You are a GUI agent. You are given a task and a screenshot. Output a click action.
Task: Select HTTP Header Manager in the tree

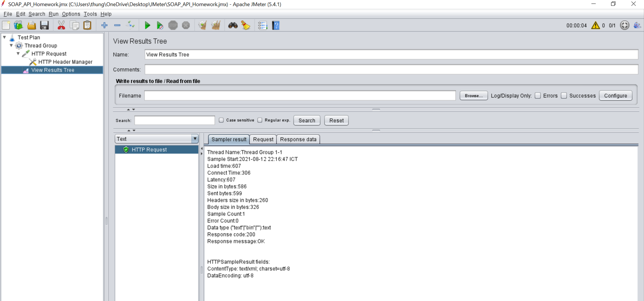pyautogui.click(x=65, y=62)
